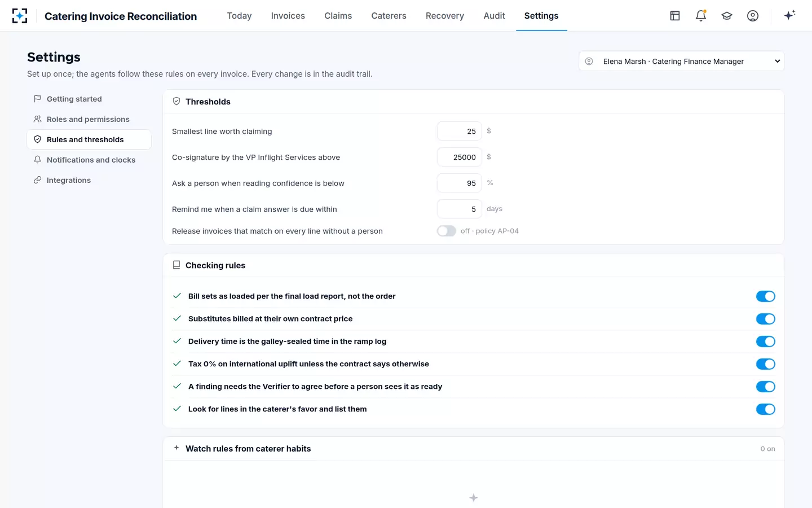Turn off 'Substitutes billed at contract price' rule
This screenshot has width=812, height=508.
tap(766, 319)
